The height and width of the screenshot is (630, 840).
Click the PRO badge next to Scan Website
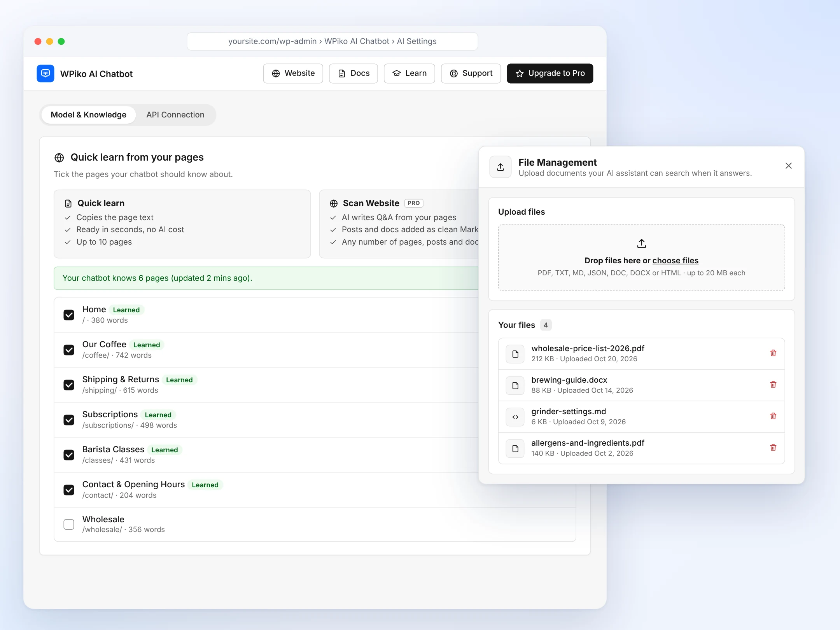tap(414, 203)
